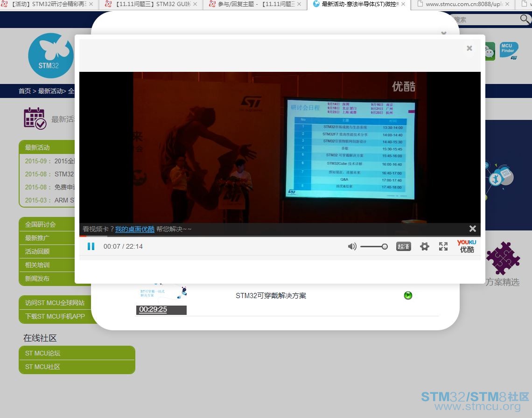This screenshot has width=532, height=418.
Task: Click the WeChat icon in header
Action: click(x=490, y=52)
